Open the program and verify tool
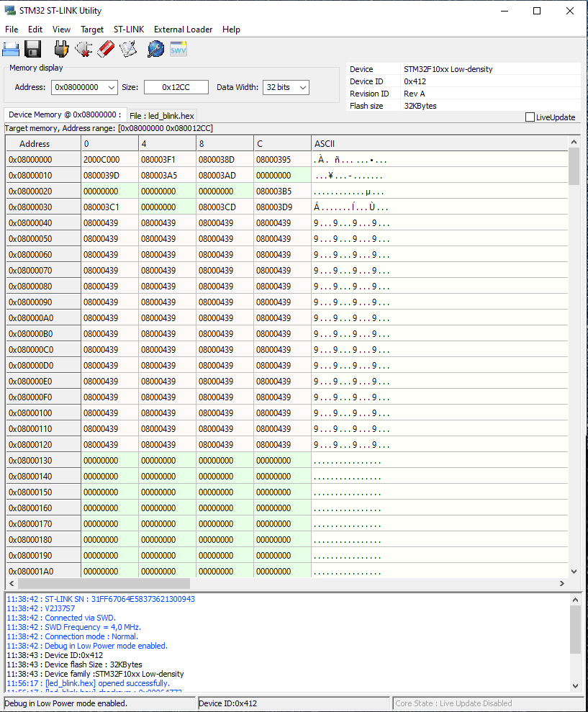588x712 pixels. 128,48
